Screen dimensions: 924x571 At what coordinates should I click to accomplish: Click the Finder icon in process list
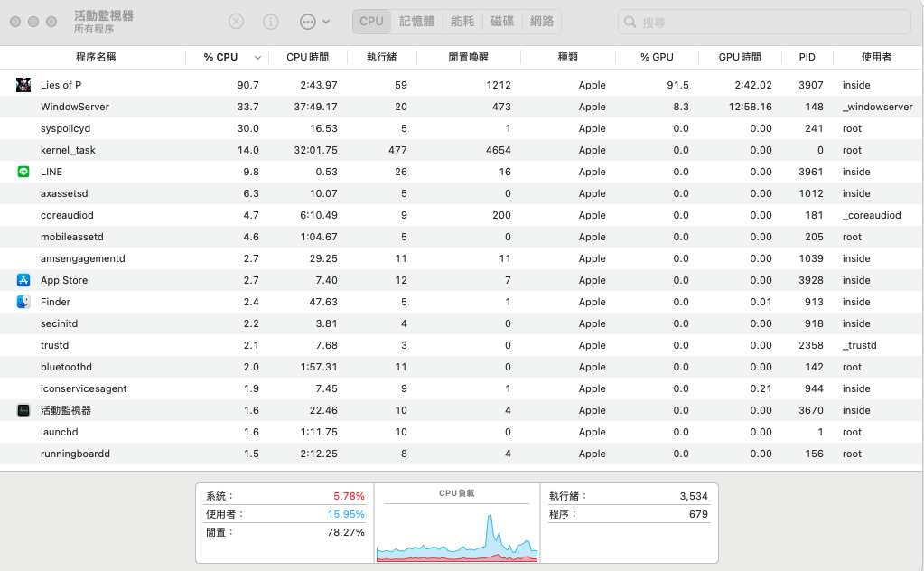point(23,302)
